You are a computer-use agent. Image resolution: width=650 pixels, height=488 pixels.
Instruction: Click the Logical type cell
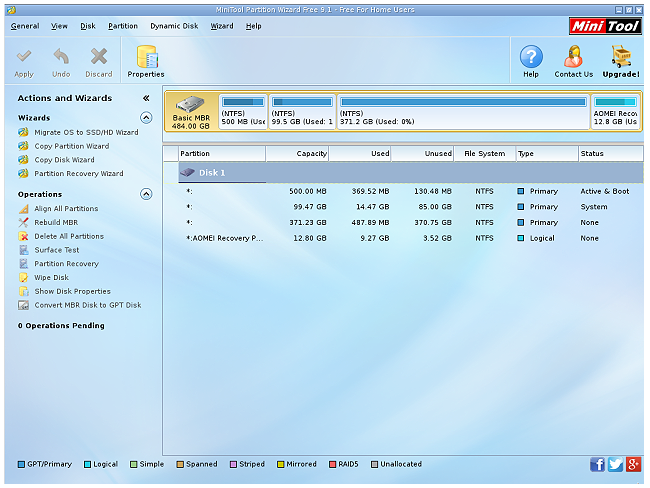(542, 238)
